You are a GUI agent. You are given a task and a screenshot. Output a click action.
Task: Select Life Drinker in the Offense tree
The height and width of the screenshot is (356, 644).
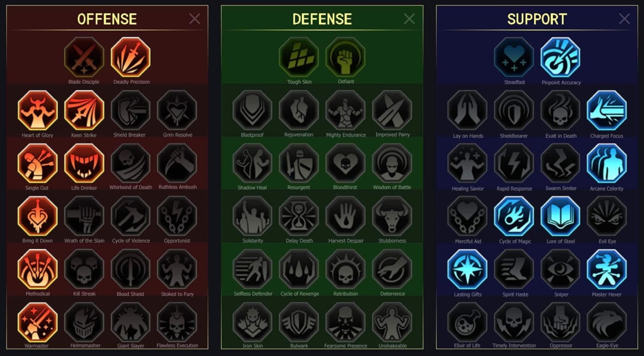pyautogui.click(x=84, y=163)
